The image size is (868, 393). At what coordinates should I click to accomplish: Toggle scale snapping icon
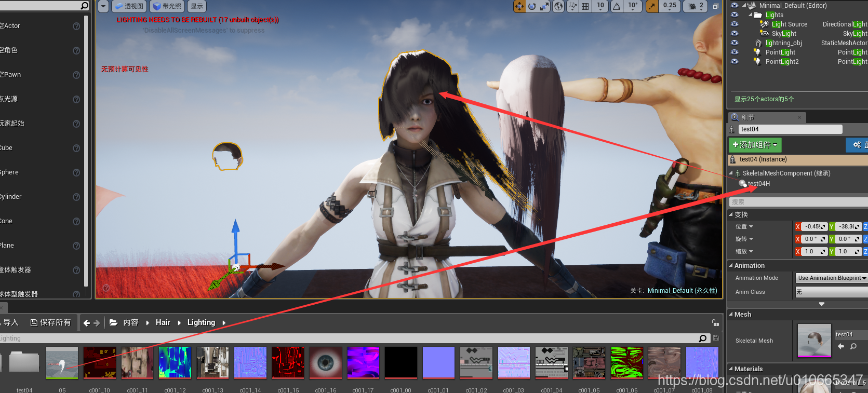[x=651, y=6]
